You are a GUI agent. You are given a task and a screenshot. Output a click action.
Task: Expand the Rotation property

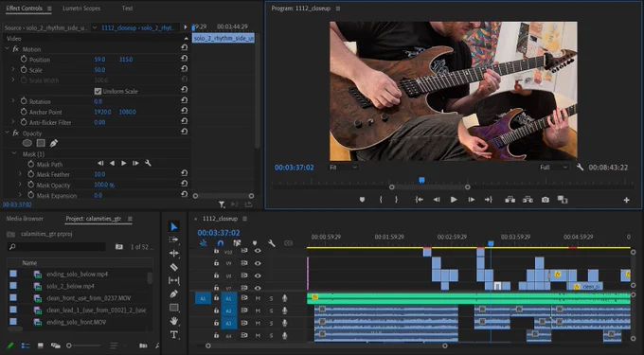coord(13,101)
